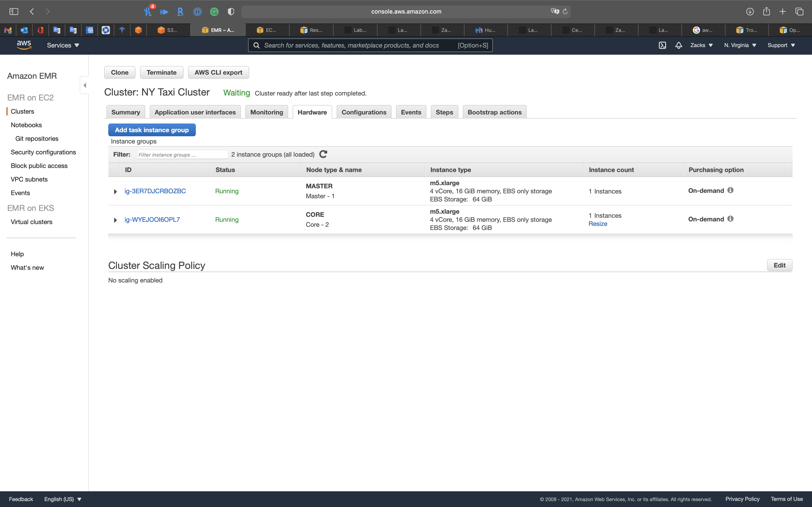
Task: Click the Add task instance group button
Action: click(x=152, y=130)
